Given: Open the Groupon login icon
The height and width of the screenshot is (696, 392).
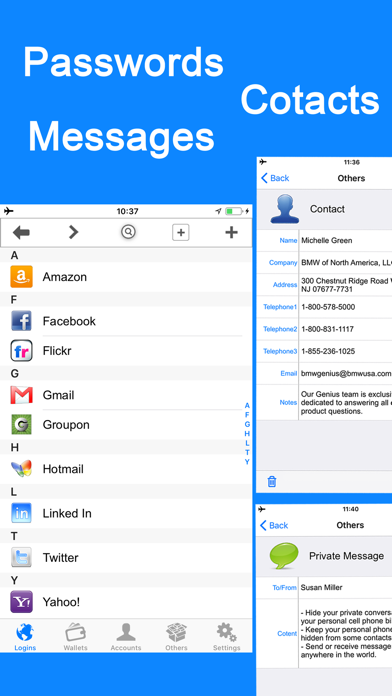Looking at the screenshot, I should pos(21,424).
